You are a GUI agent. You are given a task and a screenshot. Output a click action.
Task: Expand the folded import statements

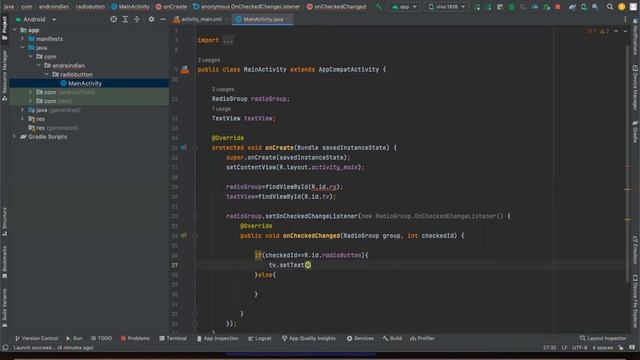pyautogui.click(x=228, y=40)
